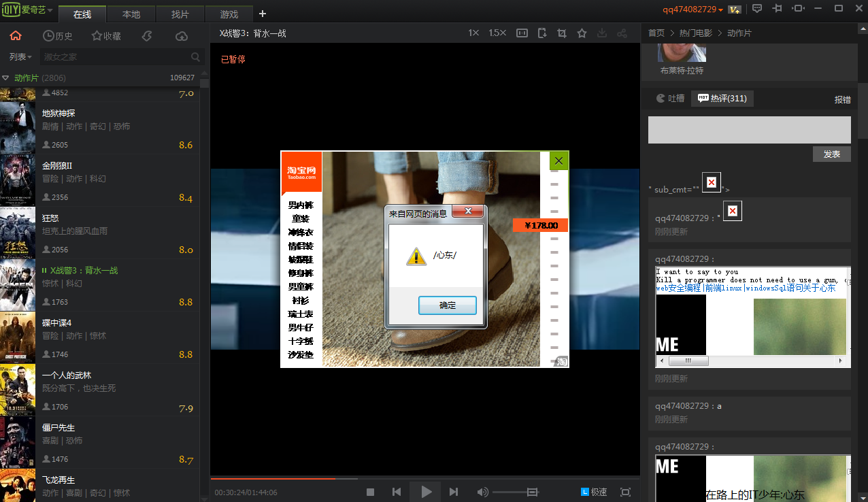Select movie 狂怒
868x502 pixels.
(99, 231)
